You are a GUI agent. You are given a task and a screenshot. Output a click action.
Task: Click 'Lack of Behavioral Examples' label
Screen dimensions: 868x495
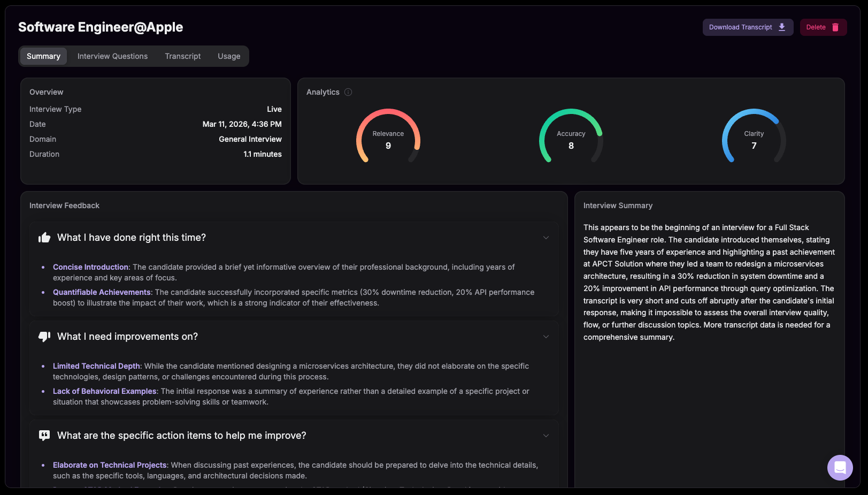105,391
